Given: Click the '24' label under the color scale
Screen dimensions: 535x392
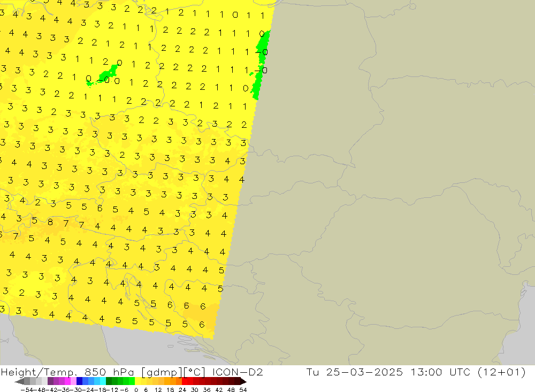Looking at the screenshot, I should pos(182,390).
